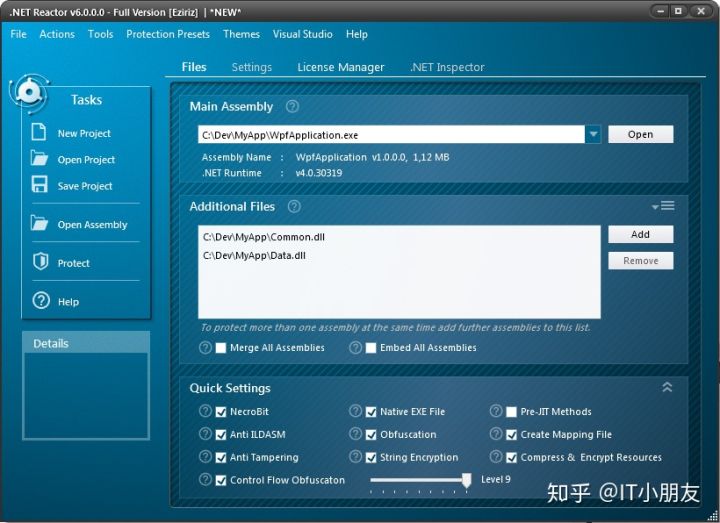Uncheck Control Flow Obfuscation checkbox
The image size is (720, 523).
click(221, 481)
